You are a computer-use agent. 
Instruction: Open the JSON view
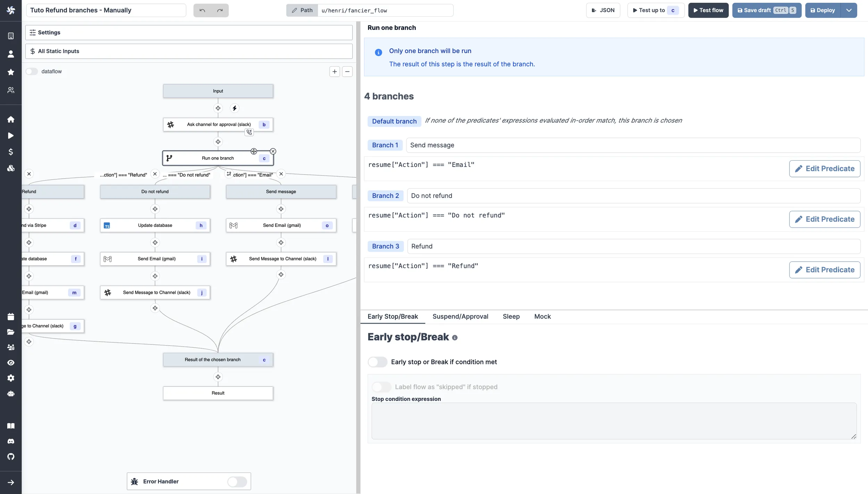click(603, 10)
